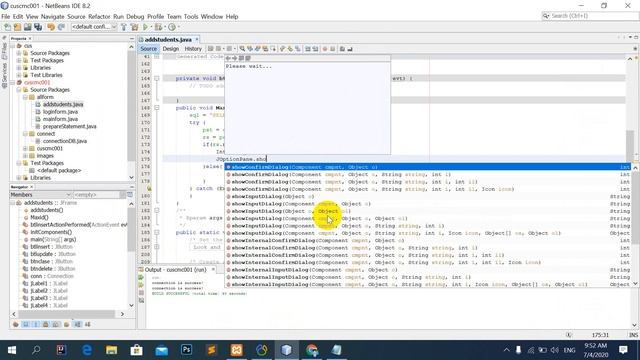
Task: Open the Run Project dropdown arrow
Action: [x=151, y=27]
